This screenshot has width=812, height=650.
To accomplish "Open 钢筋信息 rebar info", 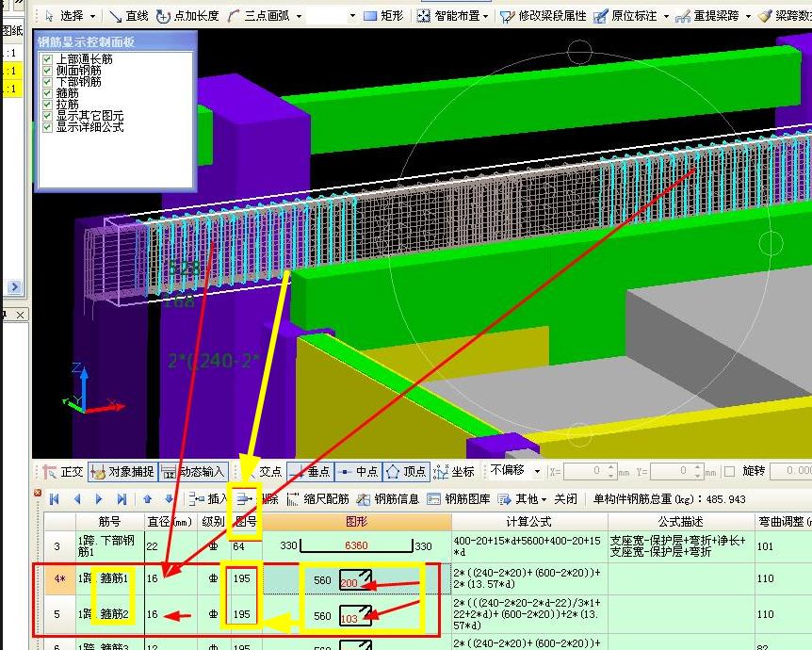I will tap(388, 498).
